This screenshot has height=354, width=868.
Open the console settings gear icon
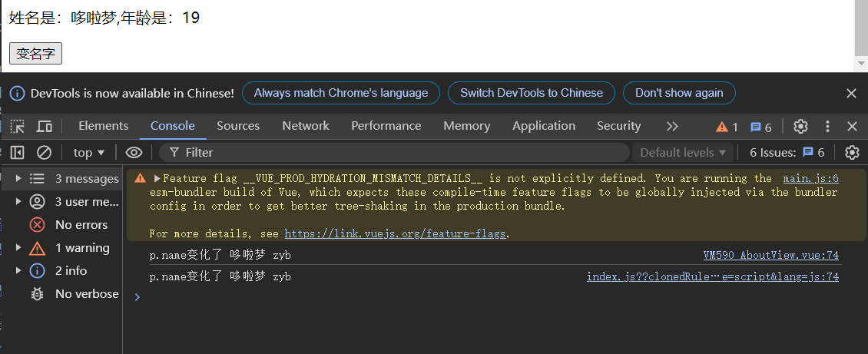[851, 152]
